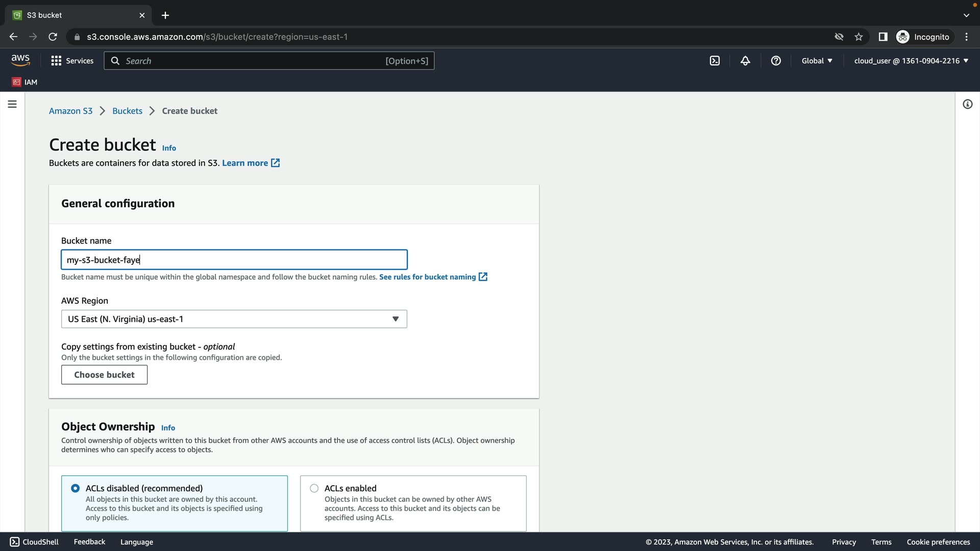Navigate to Amazon S3 breadcrumb link

[70, 111]
